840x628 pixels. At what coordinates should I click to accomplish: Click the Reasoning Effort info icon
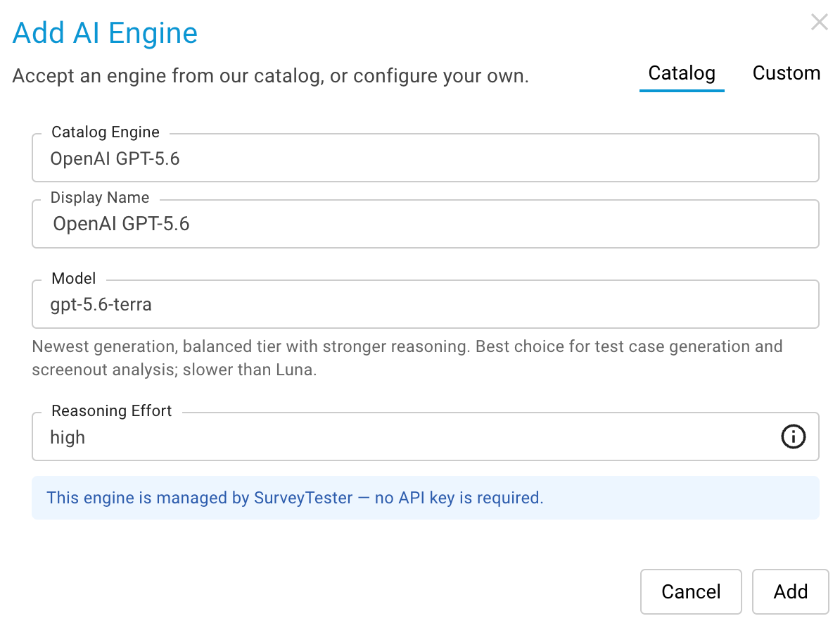793,437
